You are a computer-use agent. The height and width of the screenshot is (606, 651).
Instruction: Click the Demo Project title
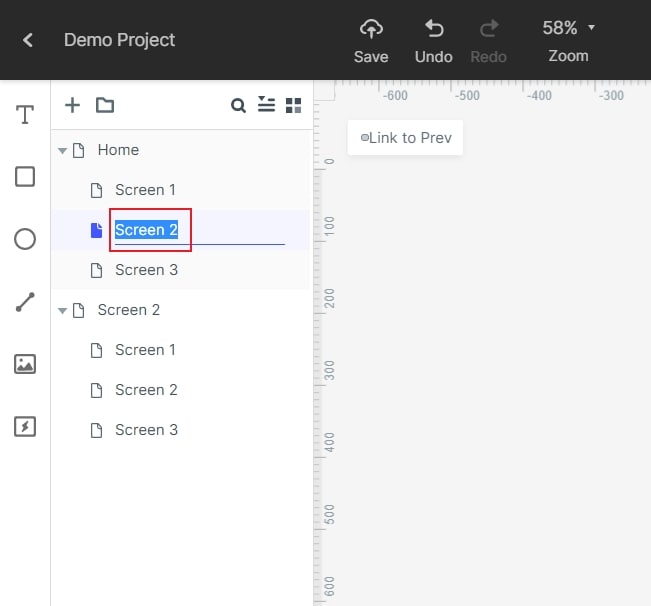pyautogui.click(x=119, y=40)
